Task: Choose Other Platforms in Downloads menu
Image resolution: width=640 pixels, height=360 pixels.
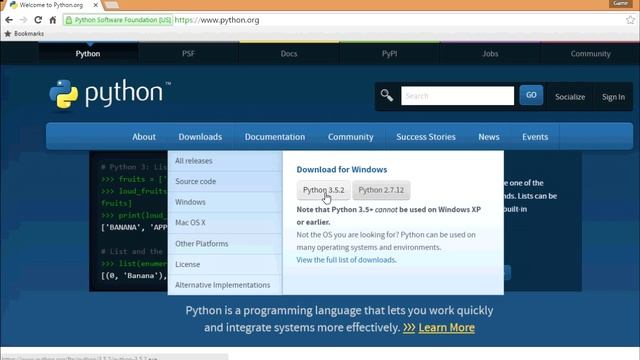Action: 225,244
